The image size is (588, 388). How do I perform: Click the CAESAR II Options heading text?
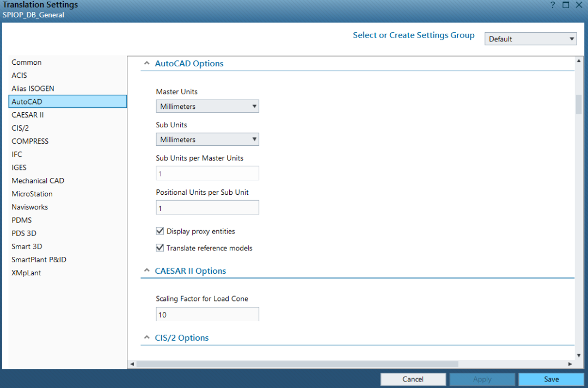tap(191, 270)
